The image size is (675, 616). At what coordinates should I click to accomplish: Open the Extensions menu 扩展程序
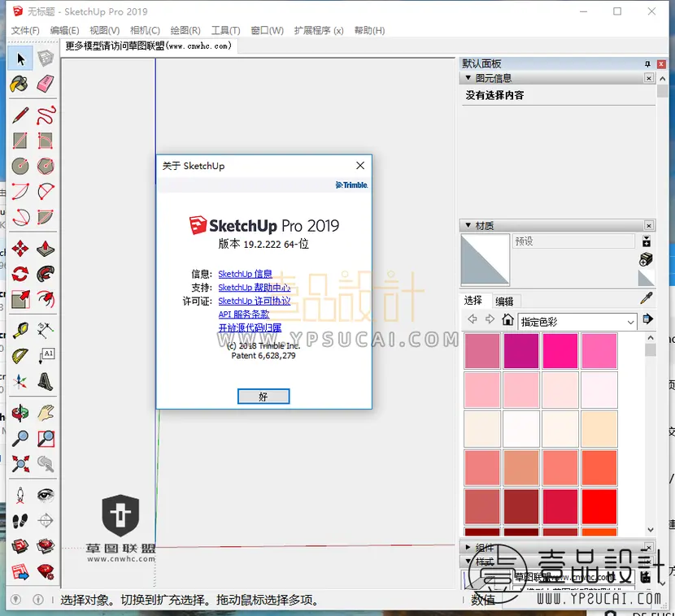coord(319,31)
